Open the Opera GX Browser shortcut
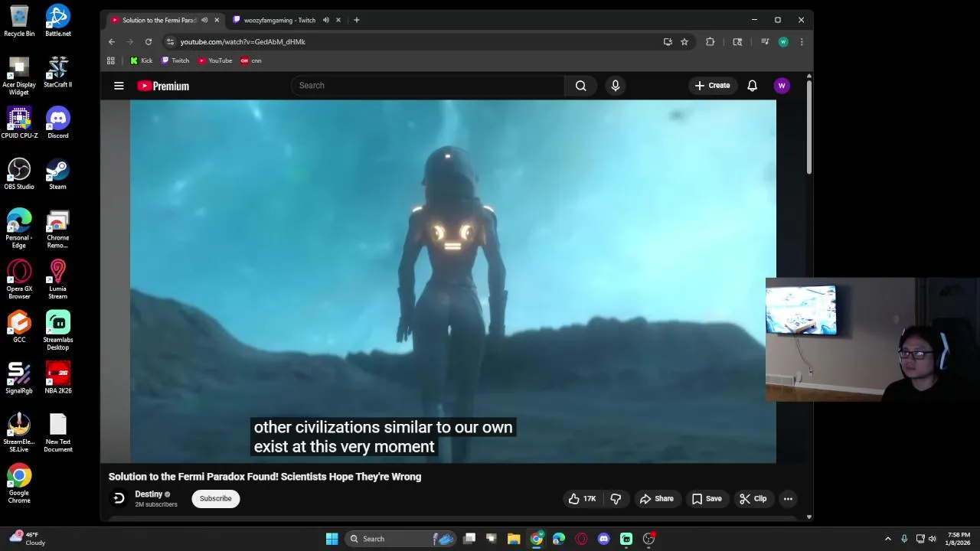The image size is (980, 551). click(19, 279)
